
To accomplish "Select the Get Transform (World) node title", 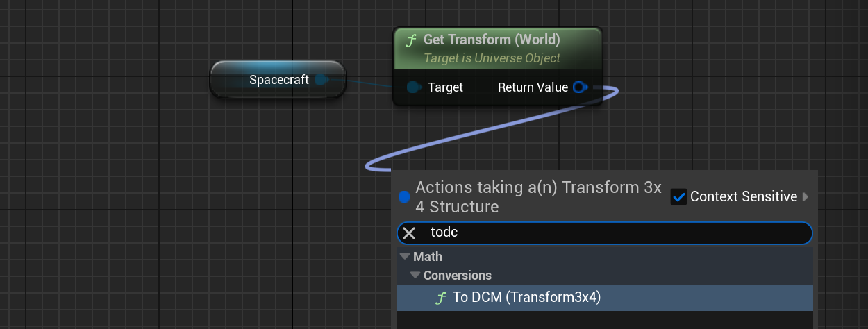I will [492, 40].
